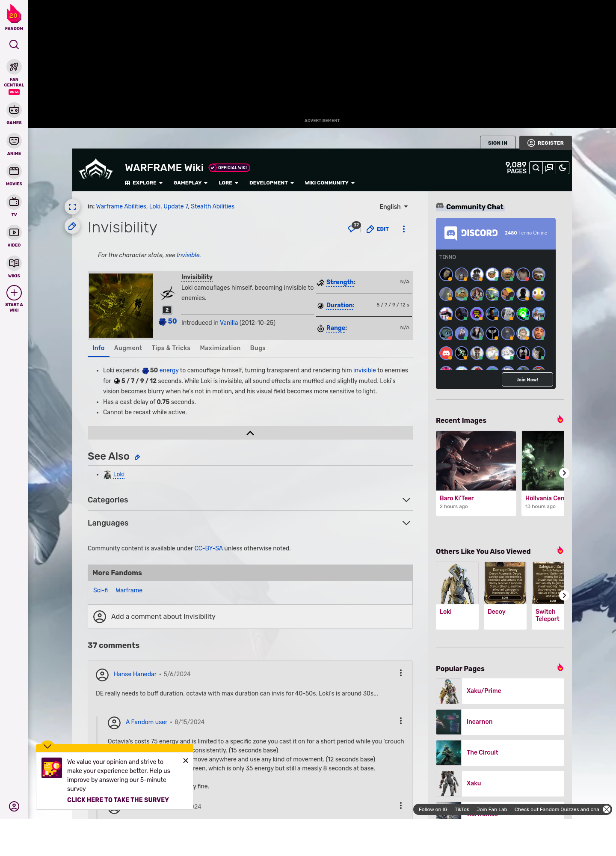The image size is (616, 856).
Task: Open the Loki link under See Also
Action: tap(119, 474)
